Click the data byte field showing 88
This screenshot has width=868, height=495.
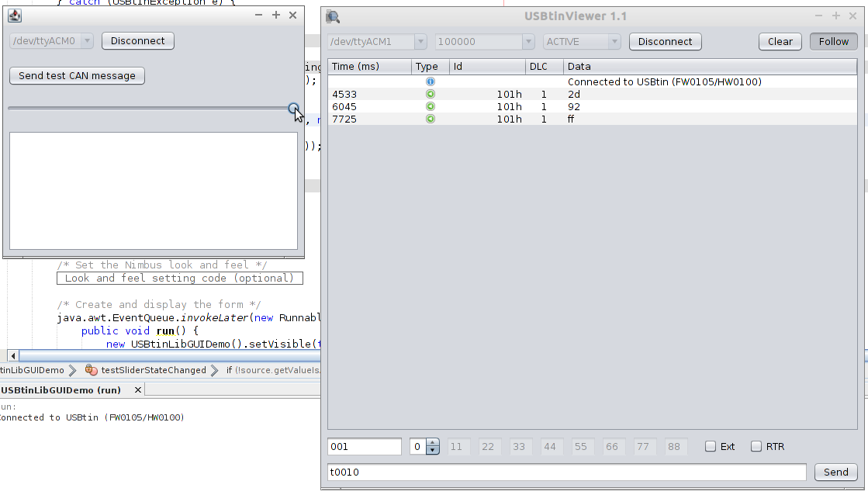pyautogui.click(x=674, y=446)
